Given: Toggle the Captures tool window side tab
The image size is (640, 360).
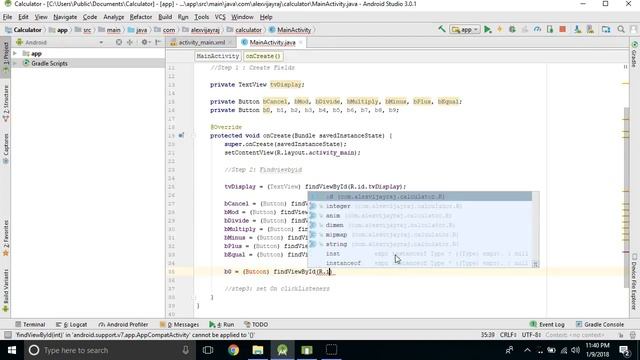Looking at the screenshot, I should (6, 149).
